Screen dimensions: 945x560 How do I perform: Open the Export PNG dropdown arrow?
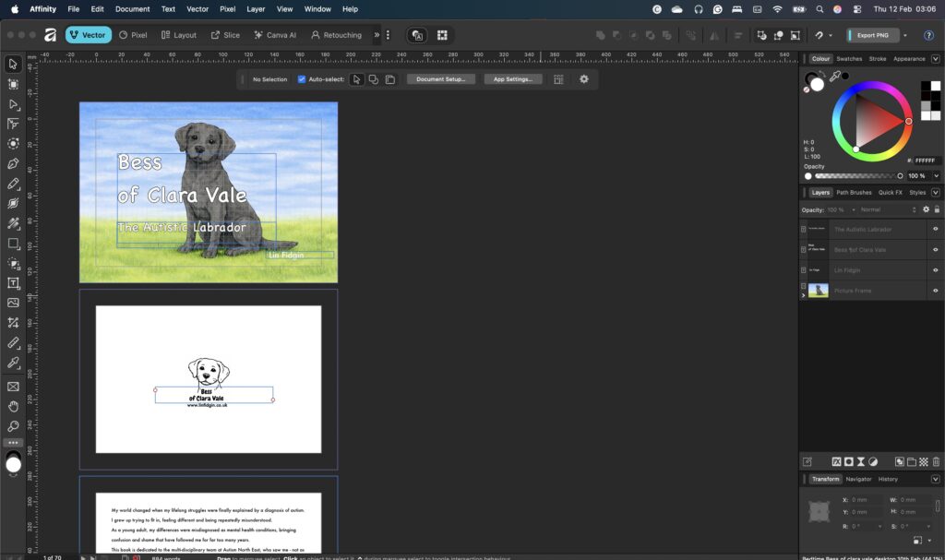click(904, 35)
